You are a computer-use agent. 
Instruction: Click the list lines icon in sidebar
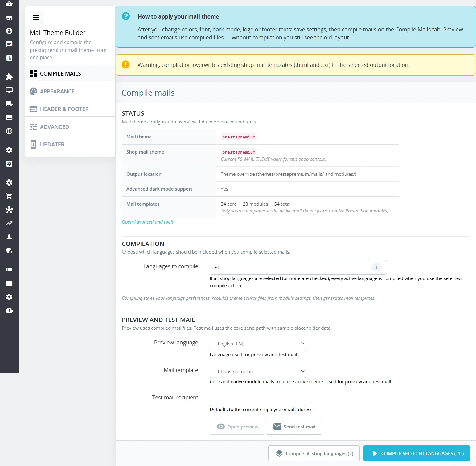click(x=9, y=270)
